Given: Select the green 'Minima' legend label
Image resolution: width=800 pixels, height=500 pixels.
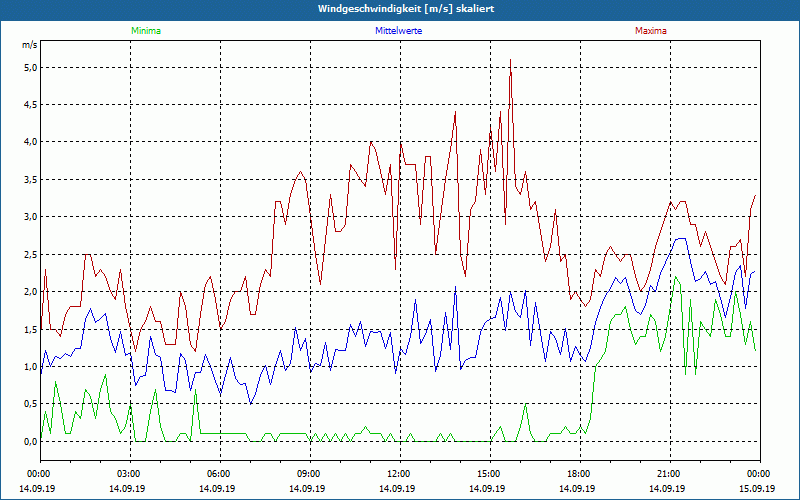Looking at the screenshot, I should click(146, 31).
